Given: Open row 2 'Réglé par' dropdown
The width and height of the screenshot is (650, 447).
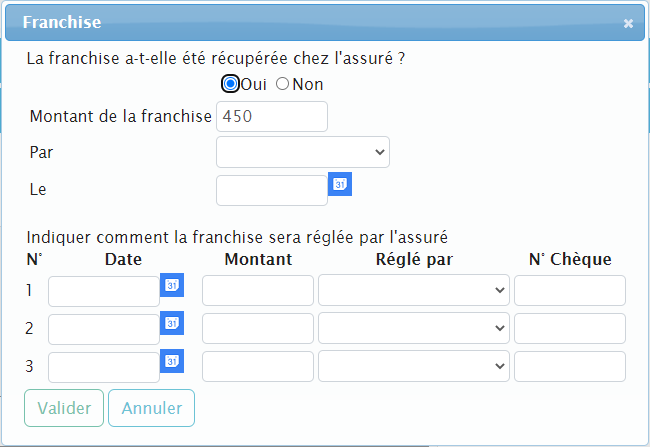Looking at the screenshot, I should pyautogui.click(x=414, y=329).
